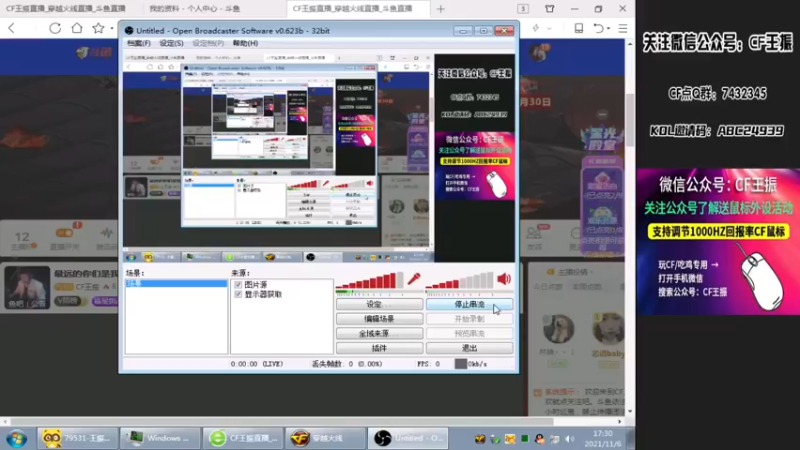
Task: Uncheck the 显示器获取 source checkbox
Action: 238,294
